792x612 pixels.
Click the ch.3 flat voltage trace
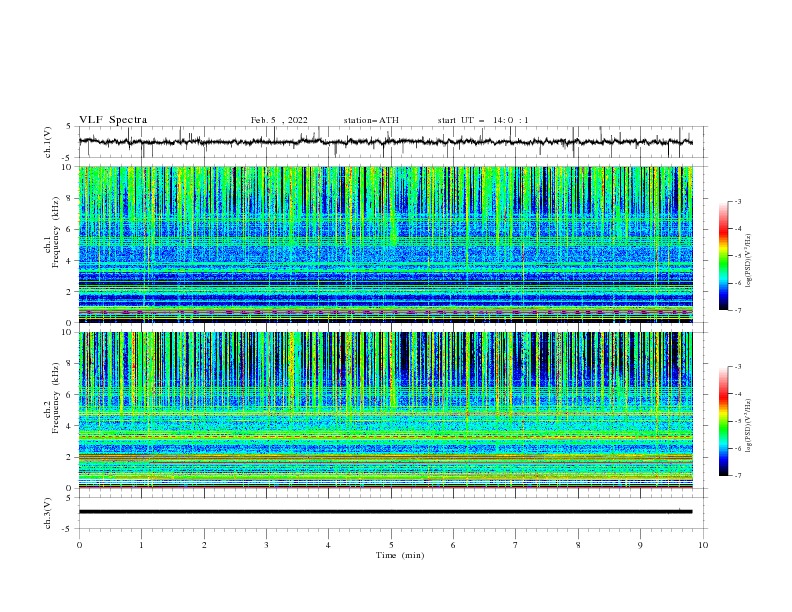pyautogui.click(x=386, y=512)
